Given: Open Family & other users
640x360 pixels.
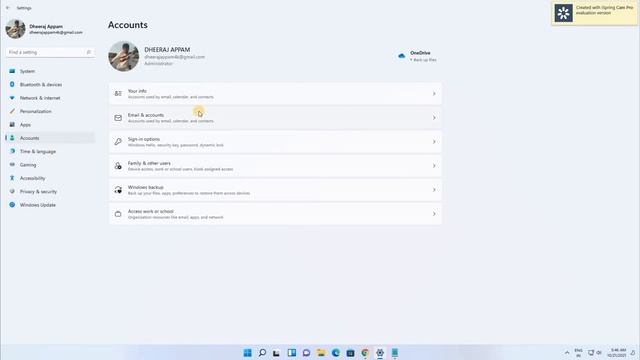Looking at the screenshot, I should click(275, 166).
